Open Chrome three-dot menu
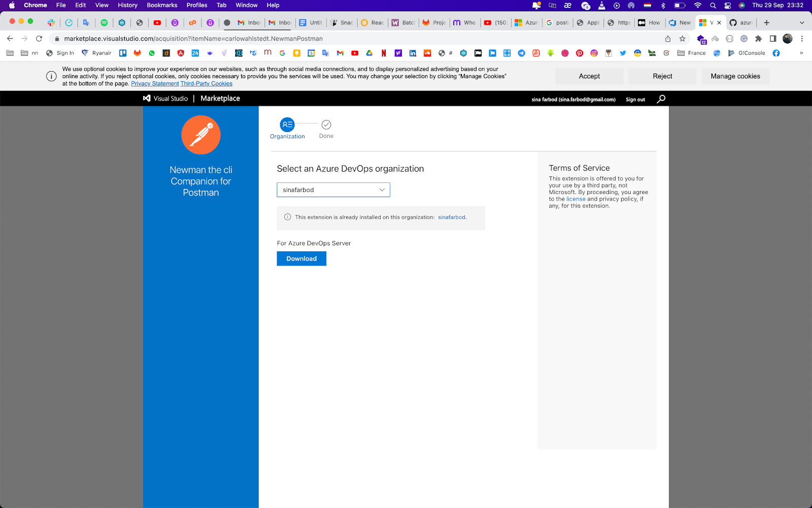Viewport: 812px width, 508px height. point(802,39)
